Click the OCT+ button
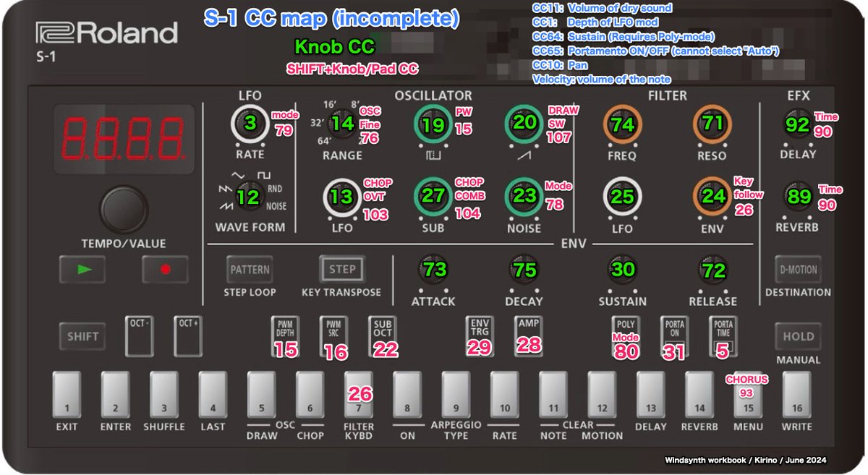 [188, 335]
